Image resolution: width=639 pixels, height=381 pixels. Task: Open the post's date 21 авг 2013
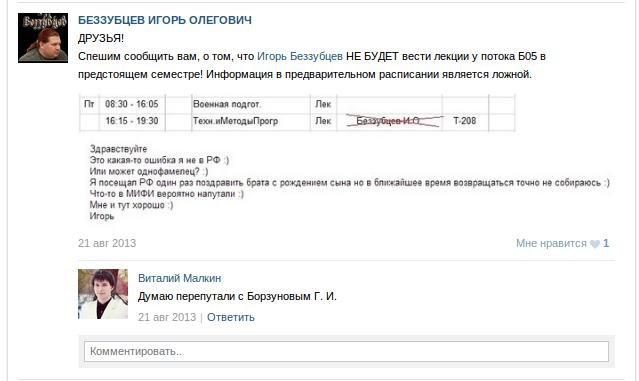(107, 243)
